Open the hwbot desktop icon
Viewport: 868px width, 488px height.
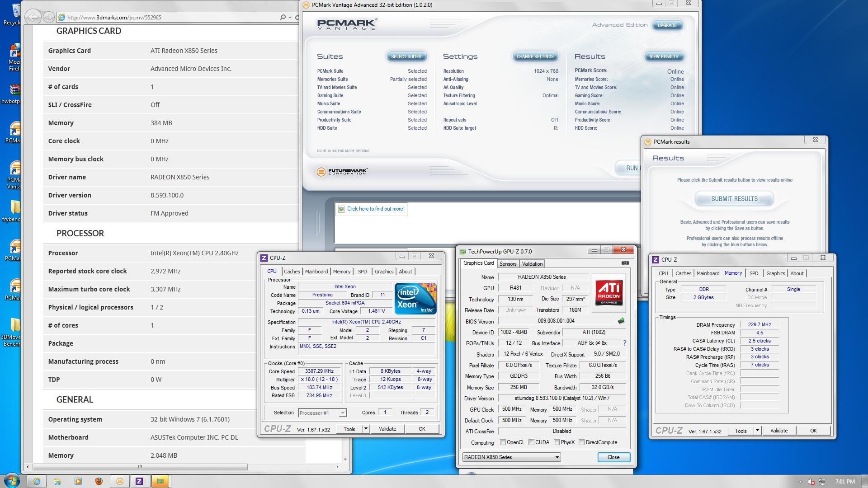14,94
